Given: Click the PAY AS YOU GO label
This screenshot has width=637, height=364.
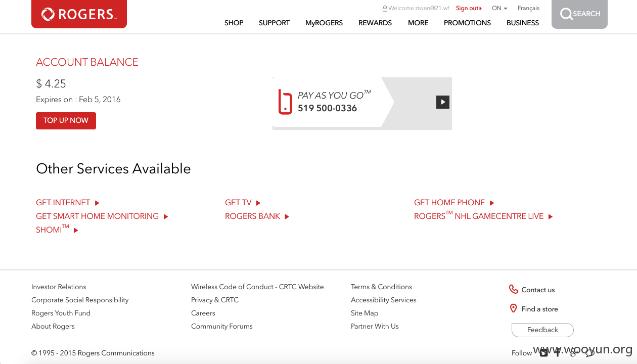Looking at the screenshot, I should [334, 95].
